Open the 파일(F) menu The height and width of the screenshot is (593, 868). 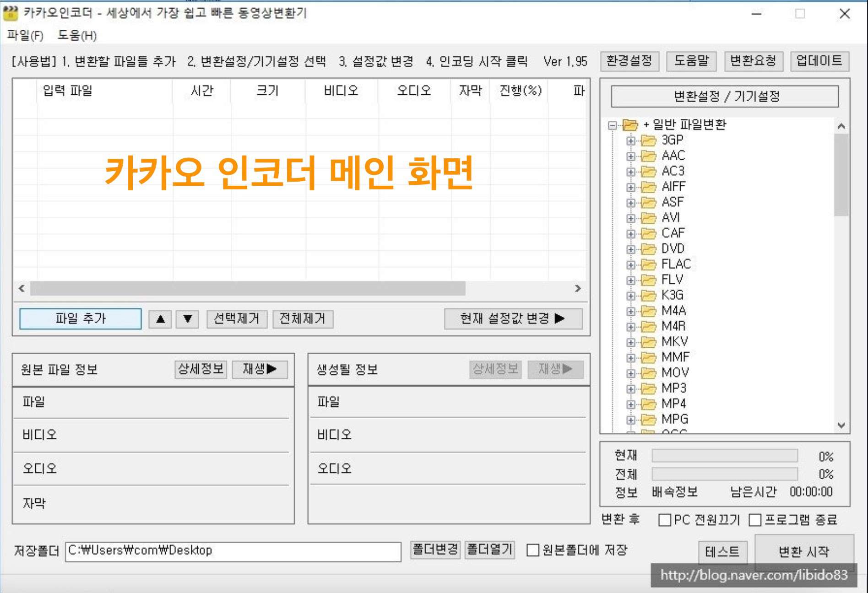[x=25, y=35]
